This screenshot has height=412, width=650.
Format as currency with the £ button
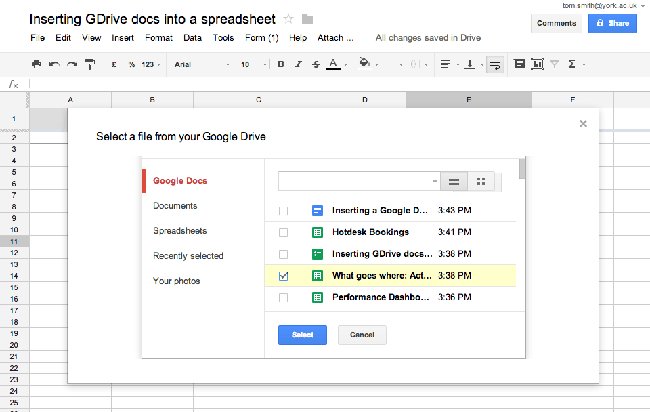click(114, 64)
